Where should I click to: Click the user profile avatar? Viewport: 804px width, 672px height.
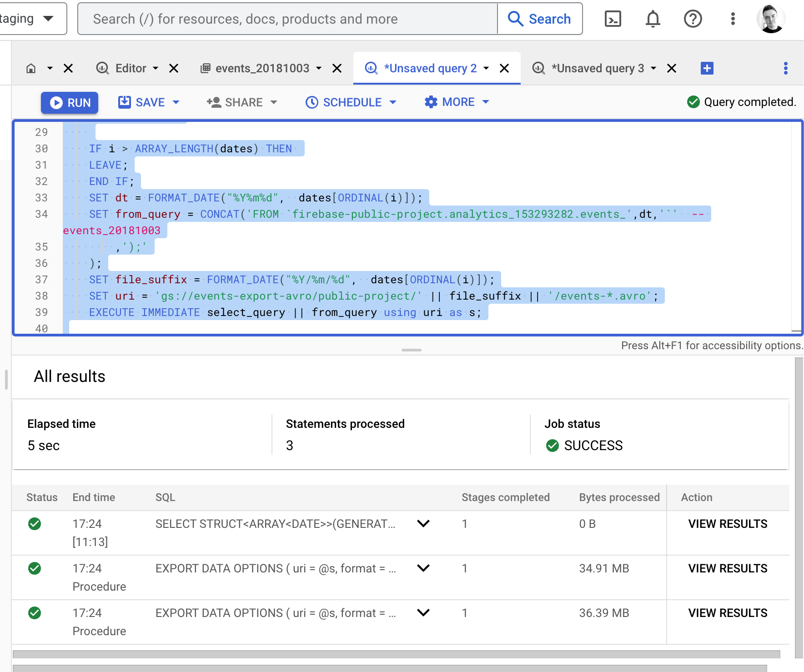770,19
